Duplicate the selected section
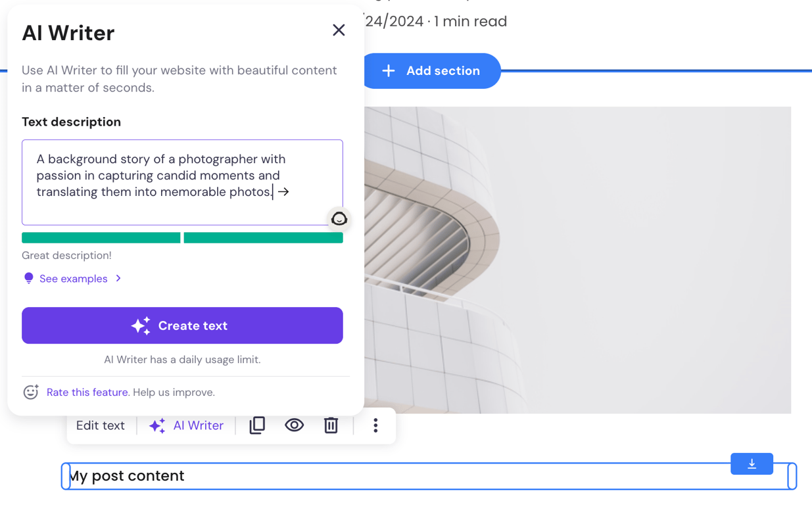The image size is (812, 505). (256, 425)
